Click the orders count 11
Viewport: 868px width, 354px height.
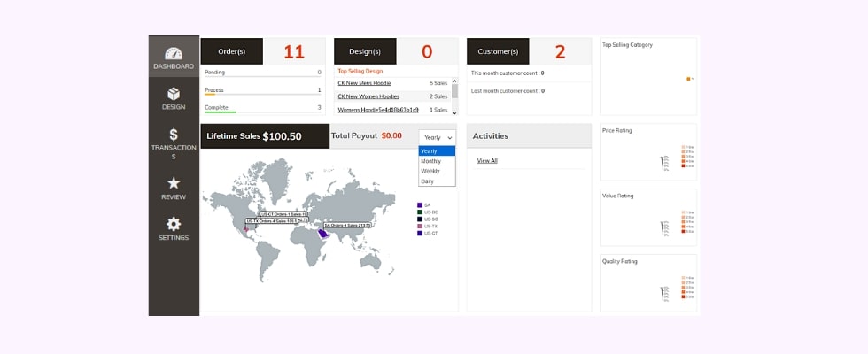294,51
